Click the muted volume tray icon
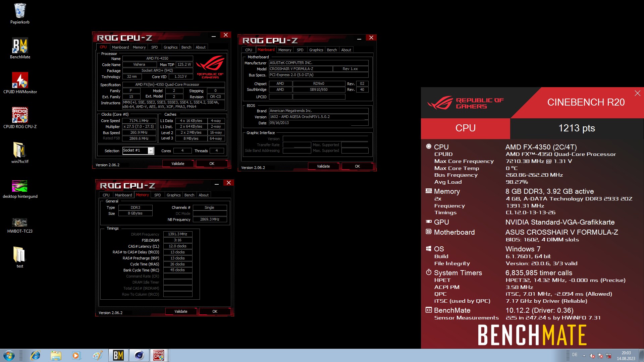The image size is (644, 362). pos(592,356)
